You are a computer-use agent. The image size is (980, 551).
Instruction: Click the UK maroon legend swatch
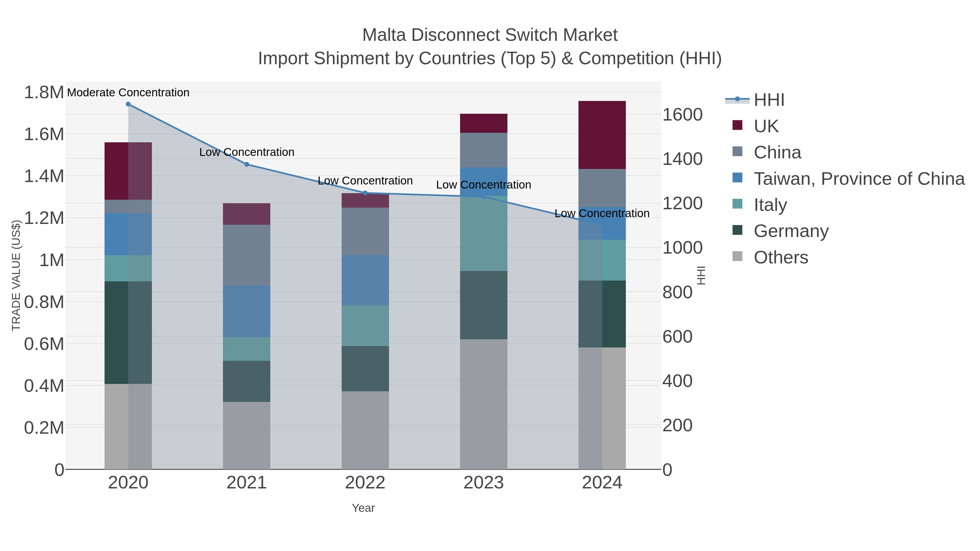[737, 125]
